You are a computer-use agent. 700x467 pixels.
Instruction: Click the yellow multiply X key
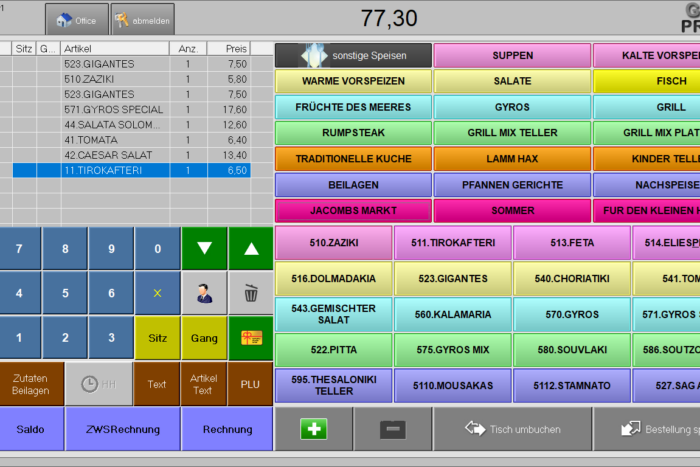click(x=157, y=293)
